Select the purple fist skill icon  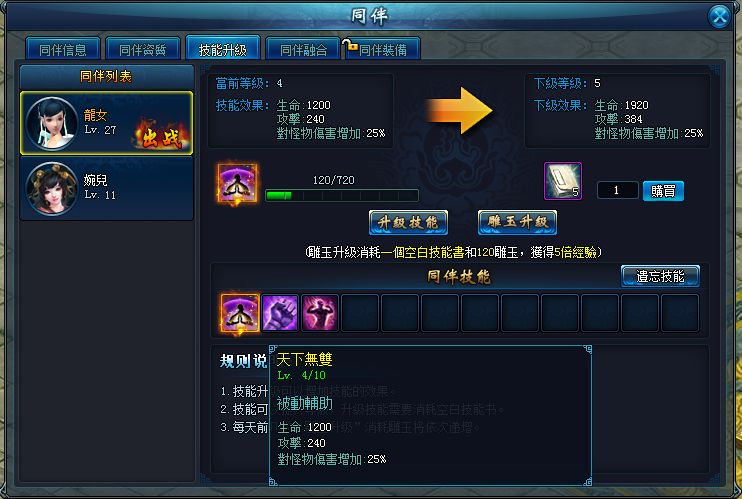[x=280, y=313]
